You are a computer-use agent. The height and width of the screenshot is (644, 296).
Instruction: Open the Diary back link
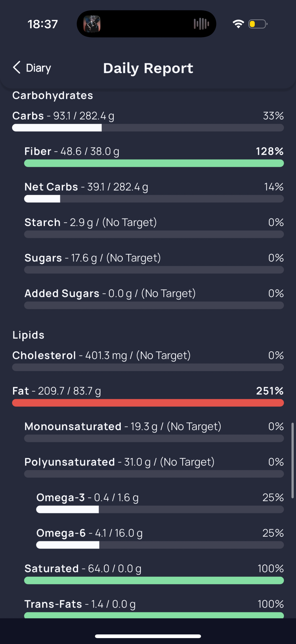click(32, 68)
